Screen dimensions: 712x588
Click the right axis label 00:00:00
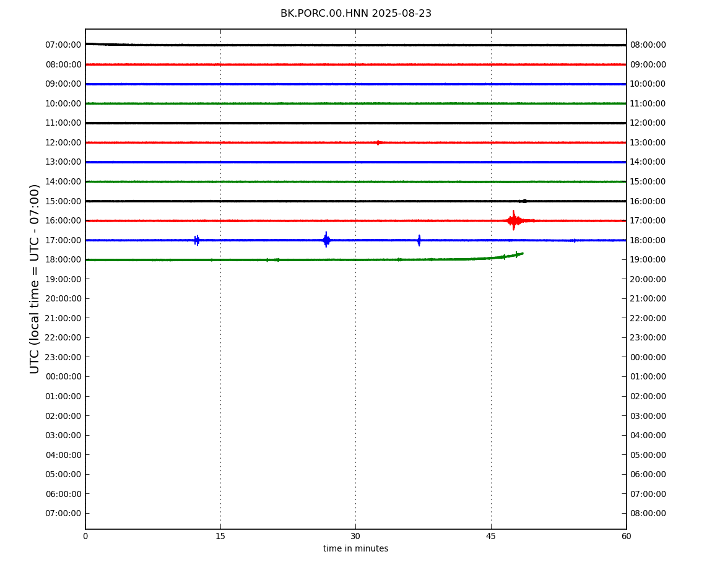648,357
